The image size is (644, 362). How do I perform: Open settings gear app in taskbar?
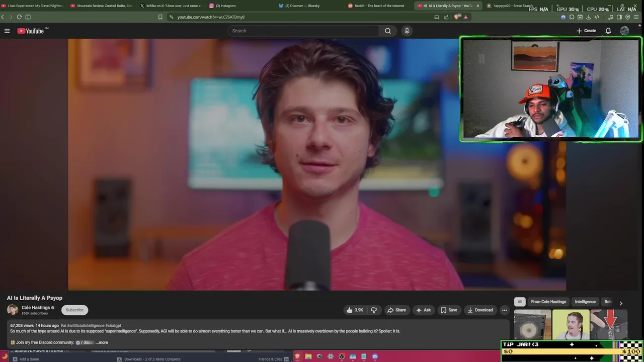[x=331, y=356]
